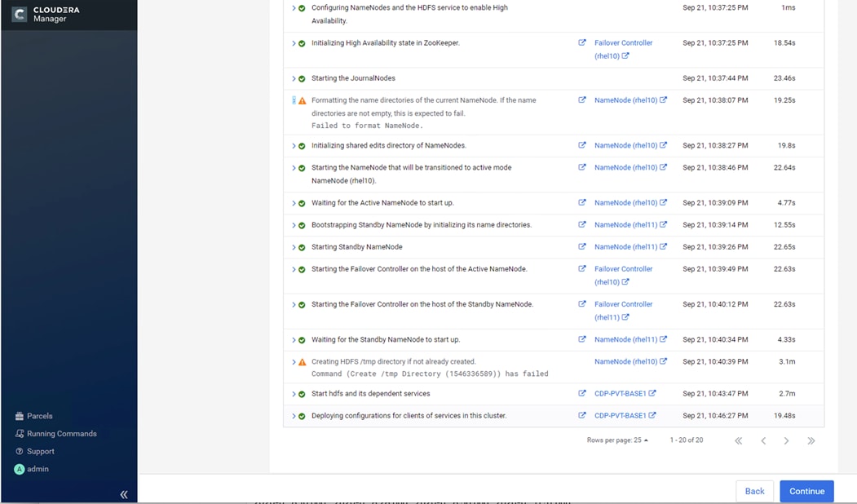Expand 'Initializing shared edits directory' step
Image resolution: width=857 pixels, height=504 pixels.
pyautogui.click(x=294, y=146)
